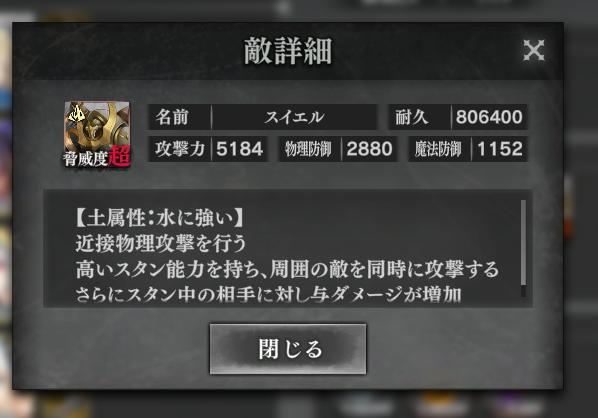The height and width of the screenshot is (418, 598).
Task: Select the 名前 label cell
Action: 179,117
